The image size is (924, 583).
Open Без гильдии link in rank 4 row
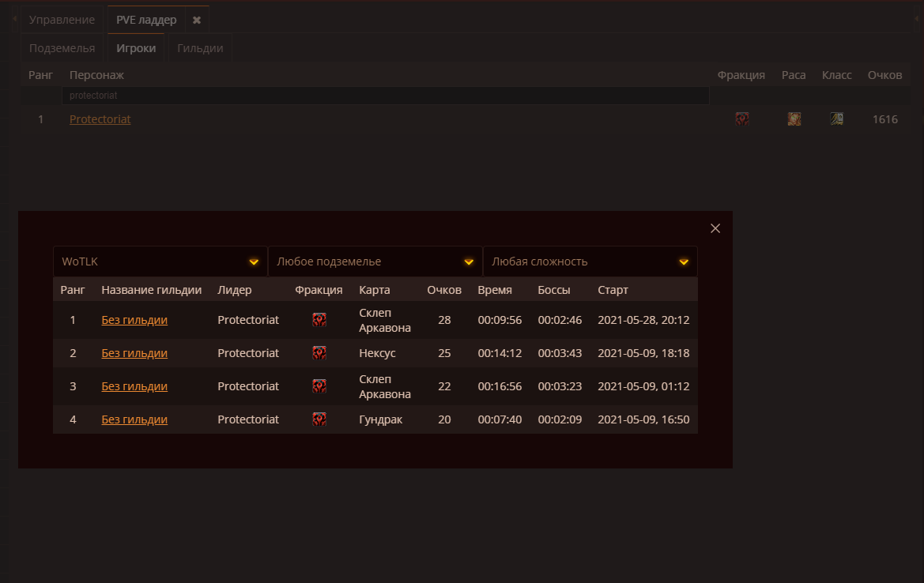pyautogui.click(x=134, y=419)
